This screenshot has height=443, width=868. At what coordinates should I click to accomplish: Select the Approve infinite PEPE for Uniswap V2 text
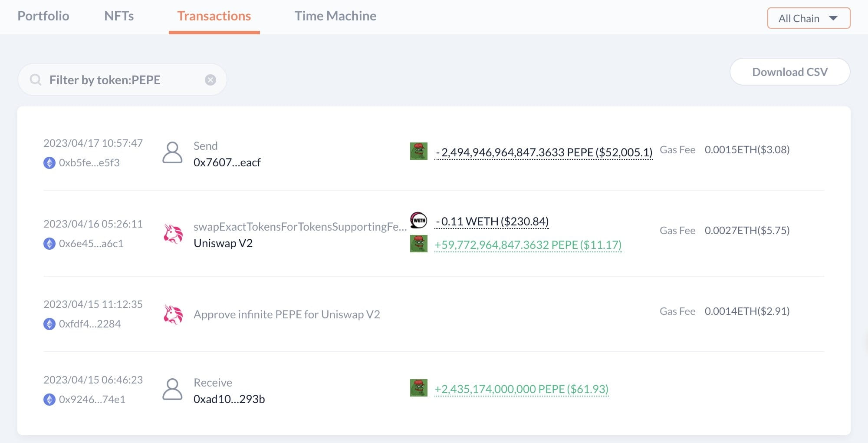click(x=287, y=314)
